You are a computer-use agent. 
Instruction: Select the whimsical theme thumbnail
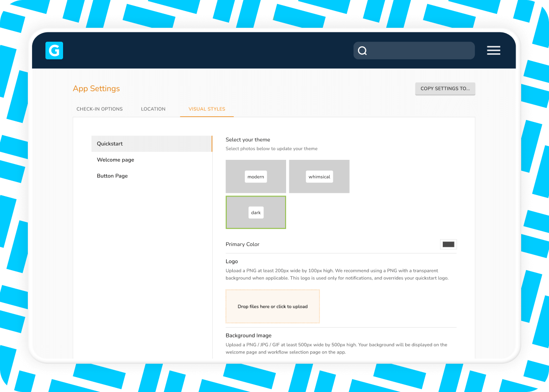(x=319, y=177)
